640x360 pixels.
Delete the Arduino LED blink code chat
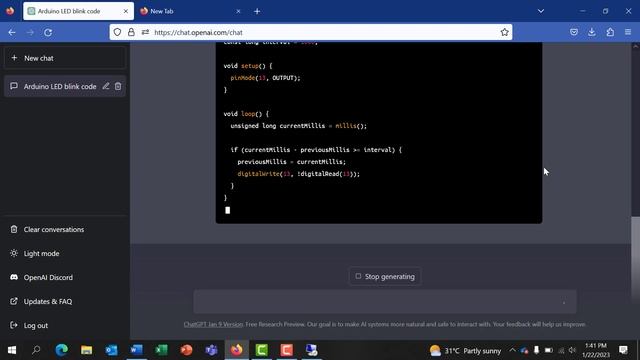118,86
